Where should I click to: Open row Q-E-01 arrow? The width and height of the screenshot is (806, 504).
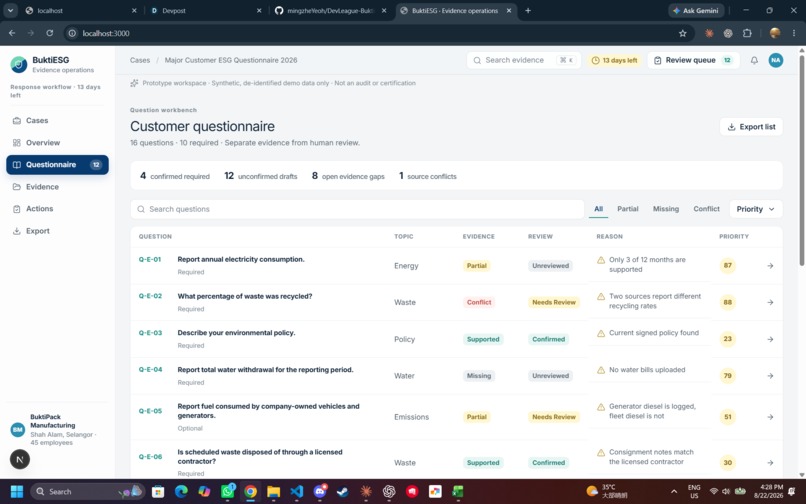(x=770, y=266)
